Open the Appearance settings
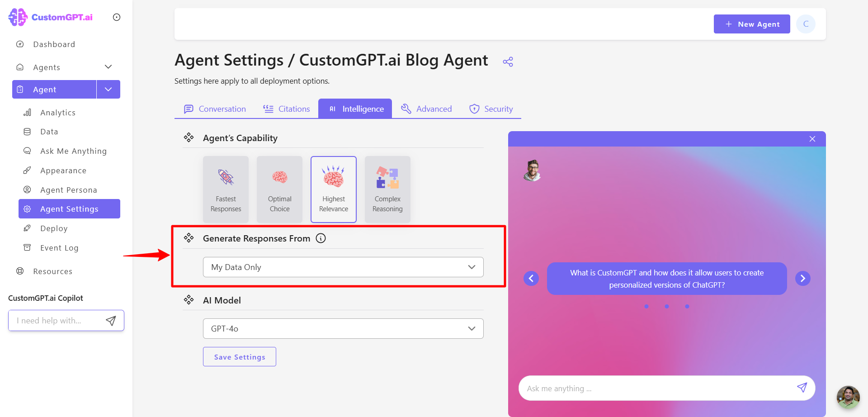This screenshot has height=417, width=868. [x=63, y=171]
